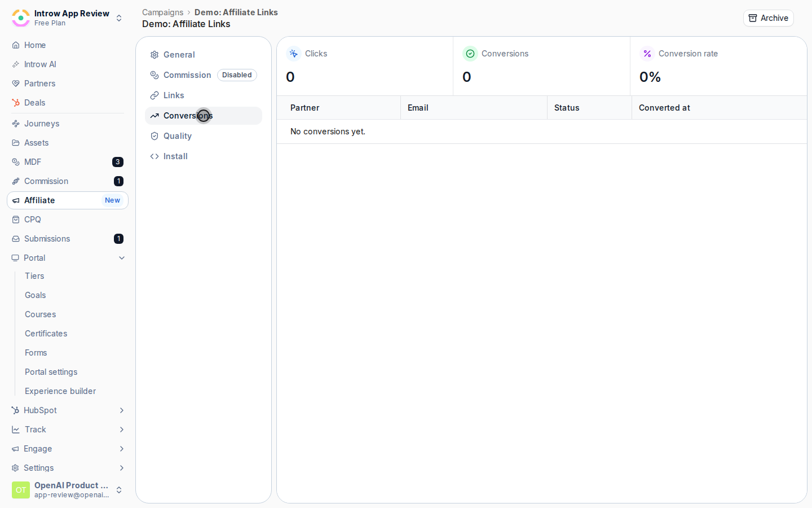
Task: Click the Conversions green check icon
Action: pyautogui.click(x=470, y=54)
